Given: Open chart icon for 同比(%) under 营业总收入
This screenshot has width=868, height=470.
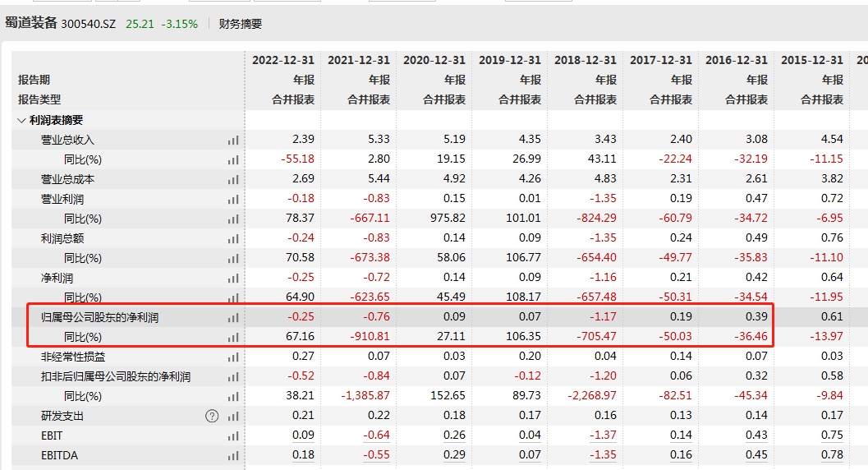Looking at the screenshot, I should tap(233, 160).
